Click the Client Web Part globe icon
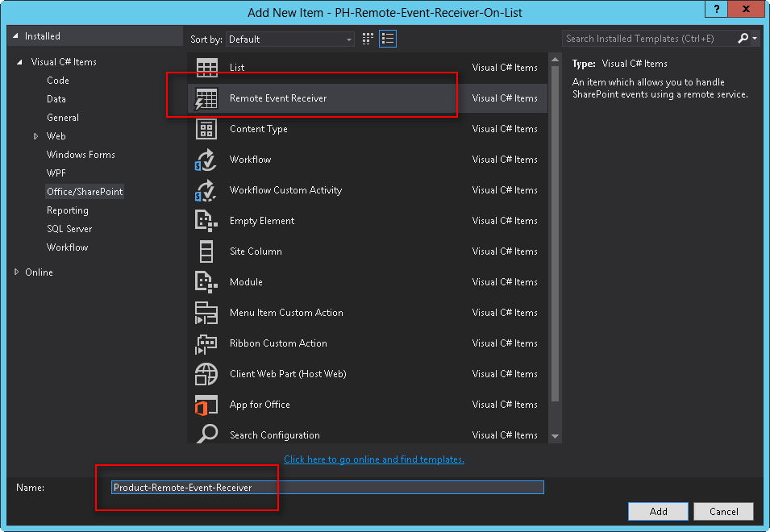Screen dimensions: 770x532 tap(206, 374)
